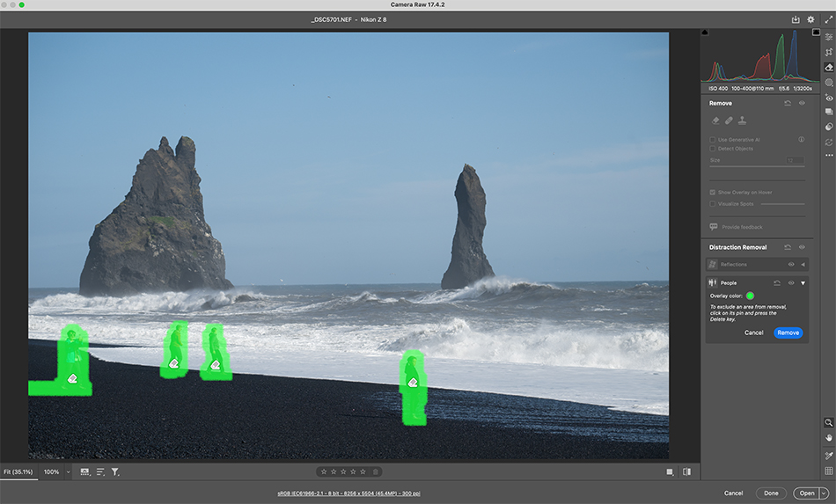Open the Edit sliders panel icon
The width and height of the screenshot is (836, 504).
pos(829,37)
